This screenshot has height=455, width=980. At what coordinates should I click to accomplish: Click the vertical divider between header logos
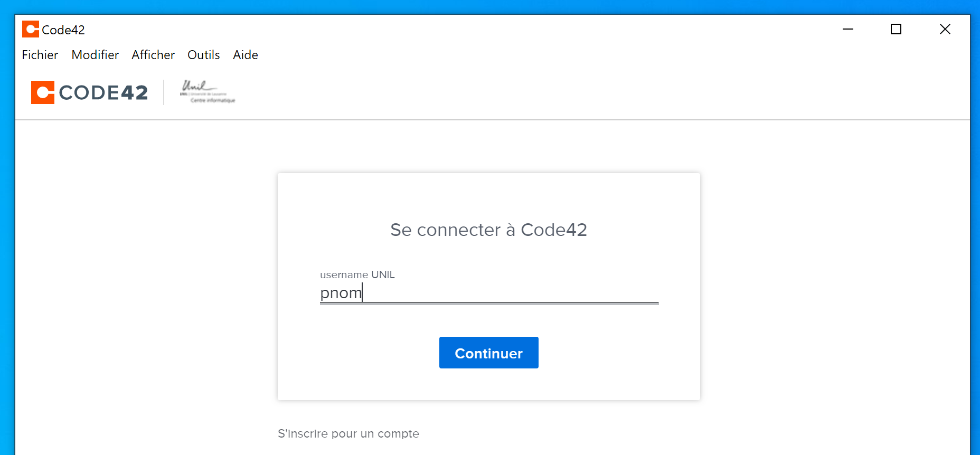[x=164, y=92]
